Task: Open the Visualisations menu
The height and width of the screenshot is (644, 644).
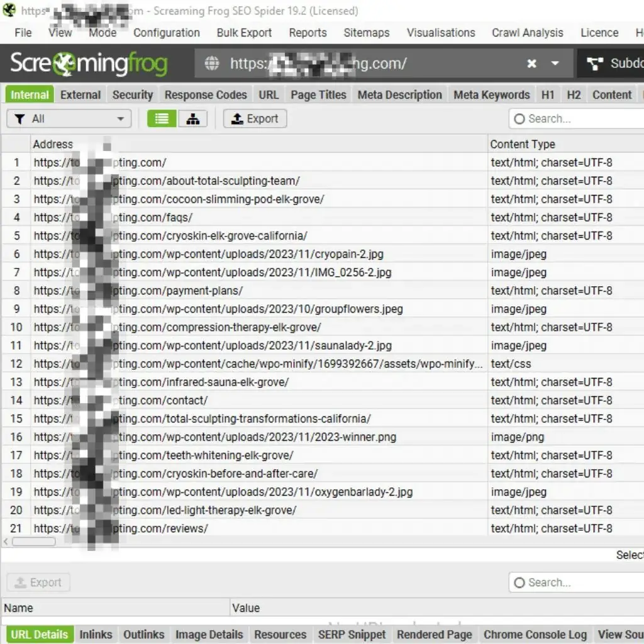Action: tap(441, 33)
